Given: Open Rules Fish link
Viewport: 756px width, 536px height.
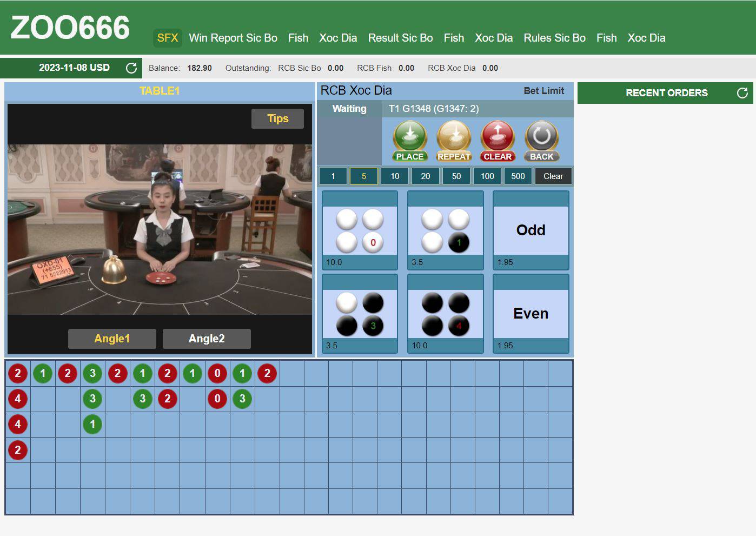Looking at the screenshot, I should (606, 38).
